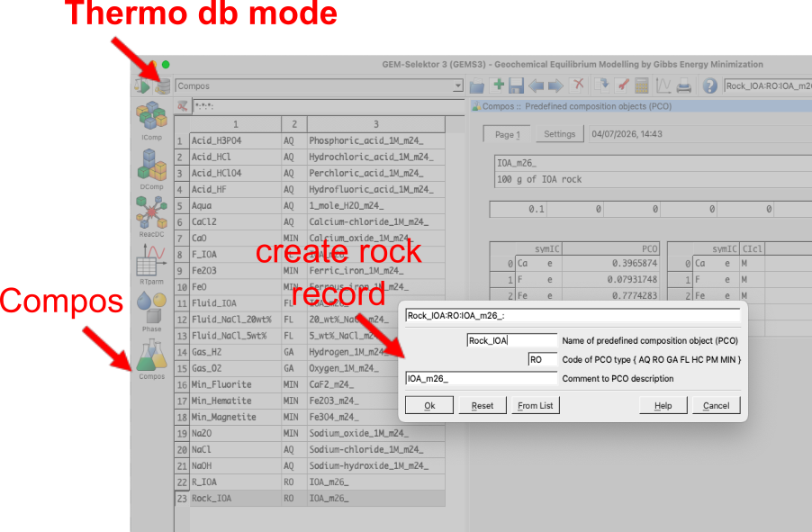The height and width of the screenshot is (532, 812).
Task: Click the cell containing 0.1
Action: coord(518,209)
